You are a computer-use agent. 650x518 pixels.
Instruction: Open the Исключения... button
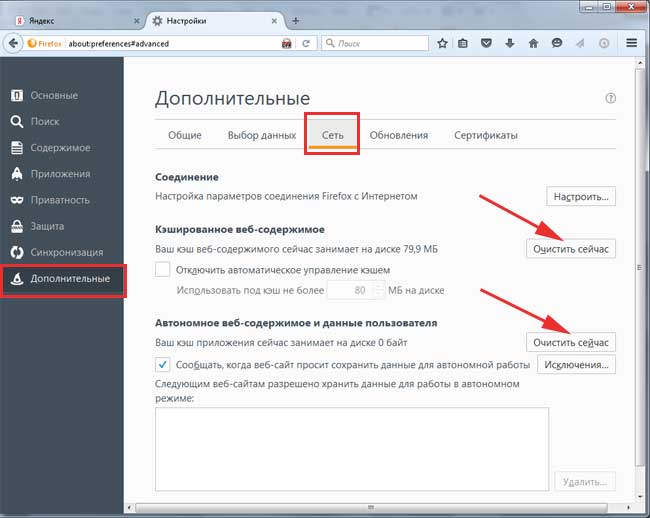(x=576, y=365)
